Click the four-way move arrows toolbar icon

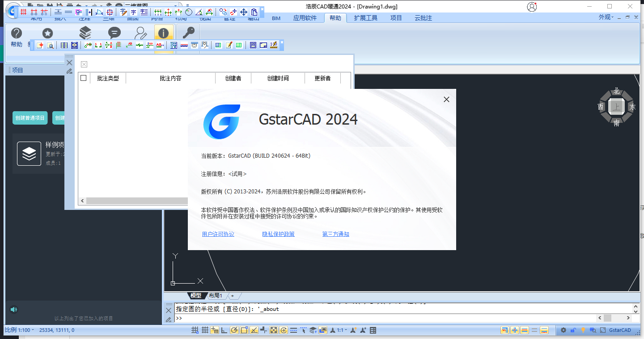(244, 12)
